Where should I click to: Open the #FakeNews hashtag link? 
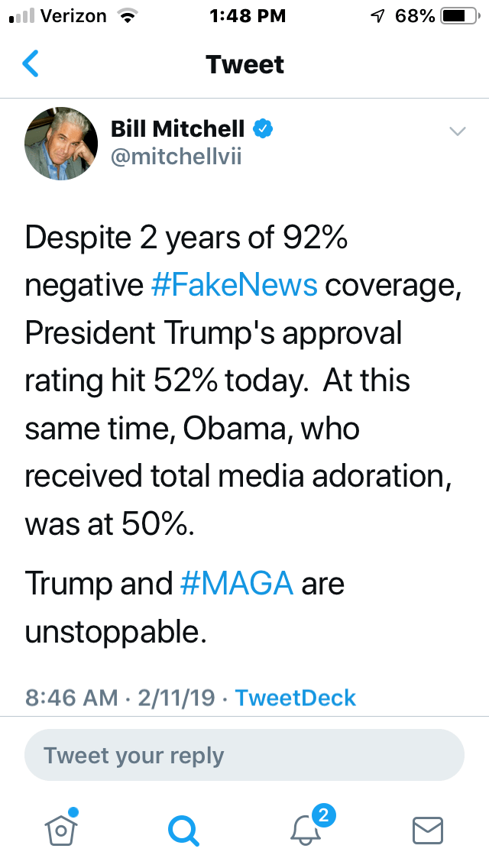(x=234, y=285)
